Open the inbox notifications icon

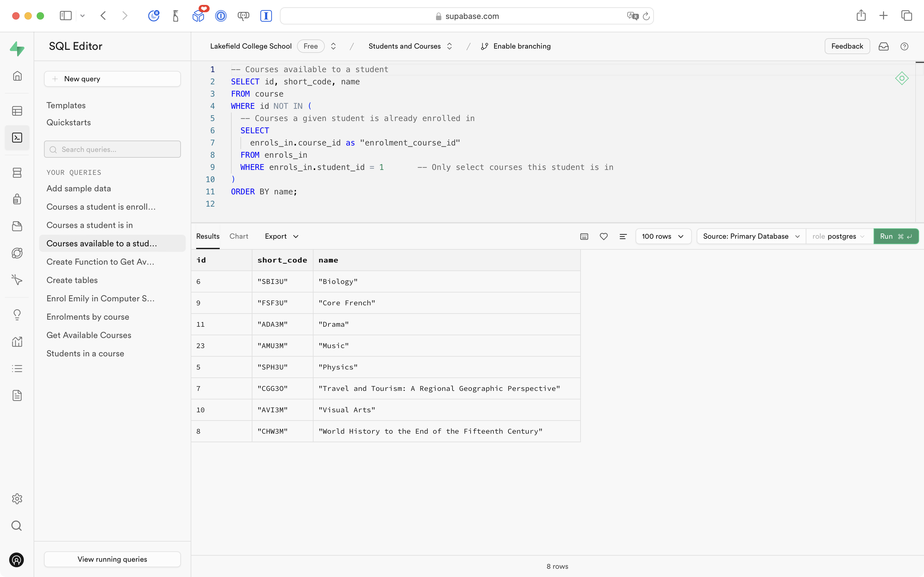[883, 46]
